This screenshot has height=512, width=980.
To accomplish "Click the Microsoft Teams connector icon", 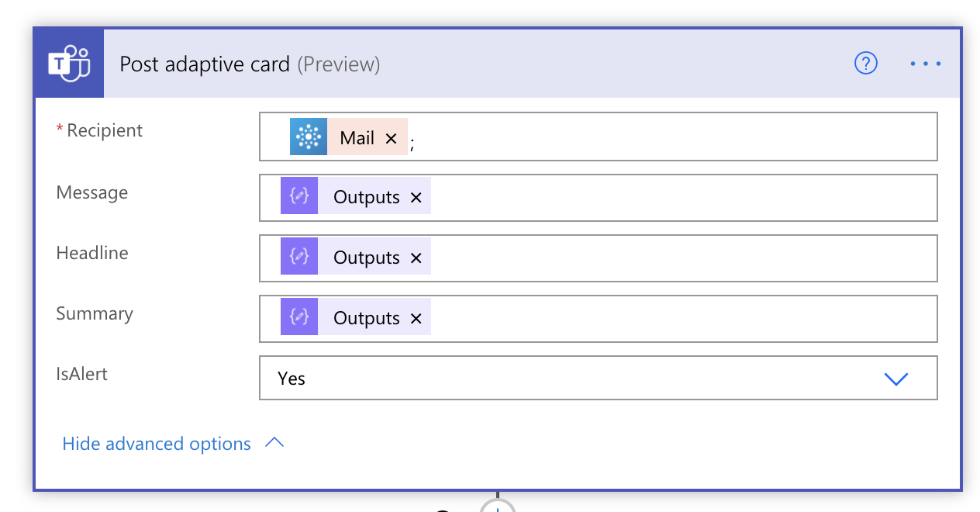I will (69, 64).
